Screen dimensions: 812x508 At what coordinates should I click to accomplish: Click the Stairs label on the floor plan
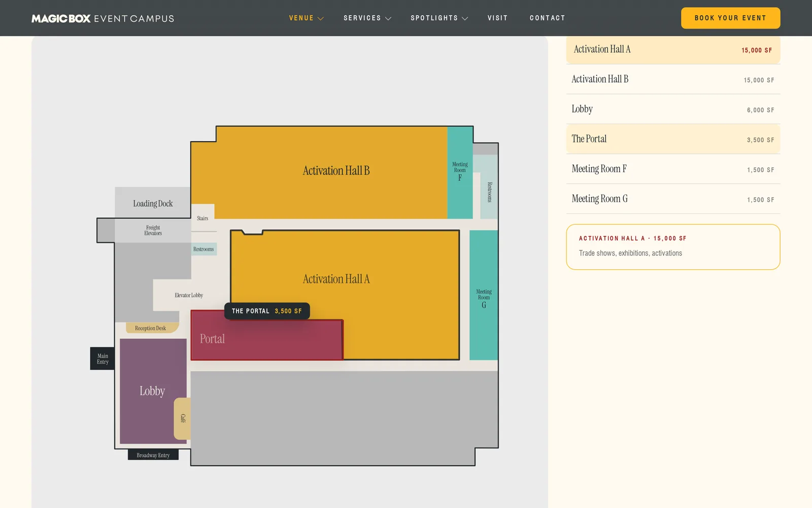click(202, 218)
